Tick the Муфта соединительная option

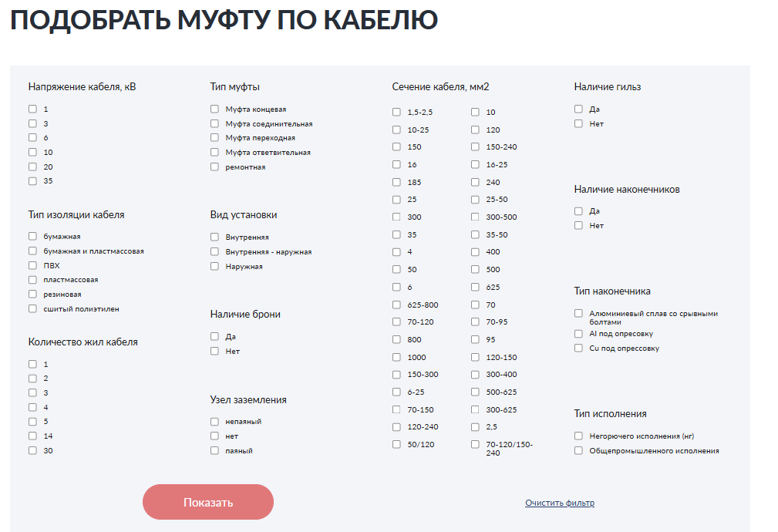[x=214, y=123]
